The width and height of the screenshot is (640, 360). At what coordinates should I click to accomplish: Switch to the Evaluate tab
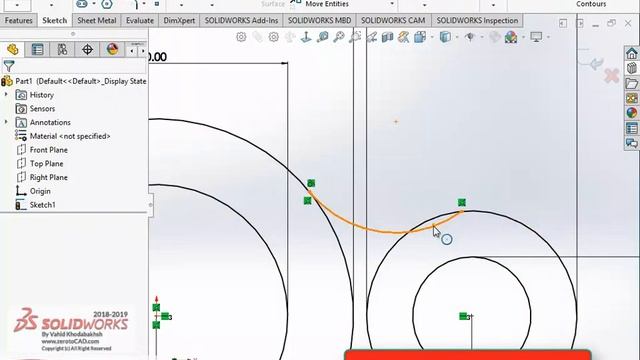[x=140, y=20]
